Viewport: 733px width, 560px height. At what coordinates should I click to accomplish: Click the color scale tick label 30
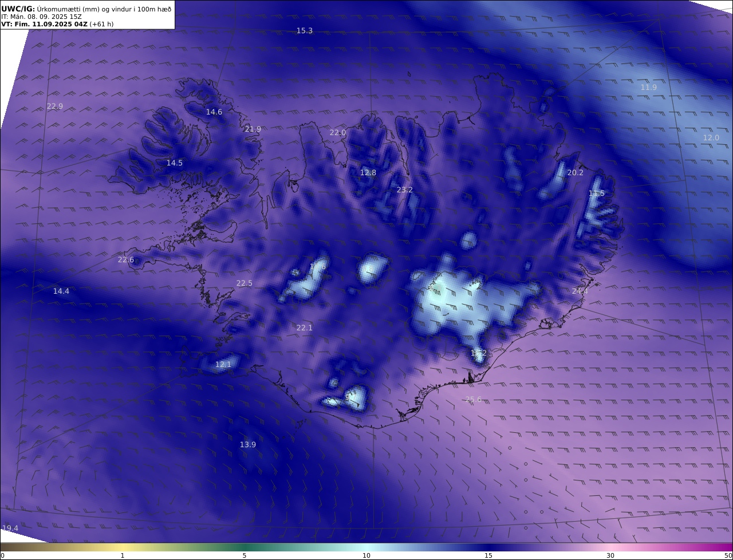click(610, 555)
